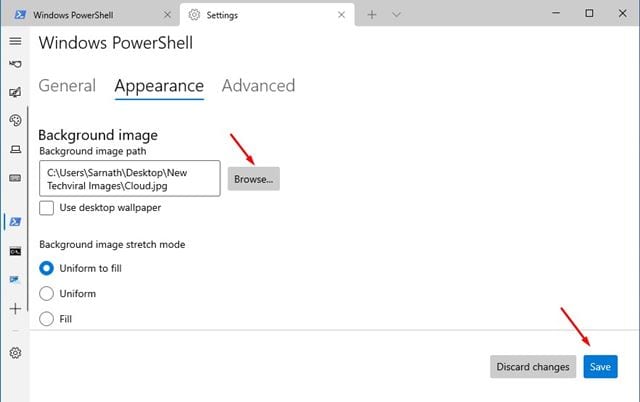Select Command Prompt profile icon in sidebar
This screenshot has height=402, width=640.
(16, 251)
